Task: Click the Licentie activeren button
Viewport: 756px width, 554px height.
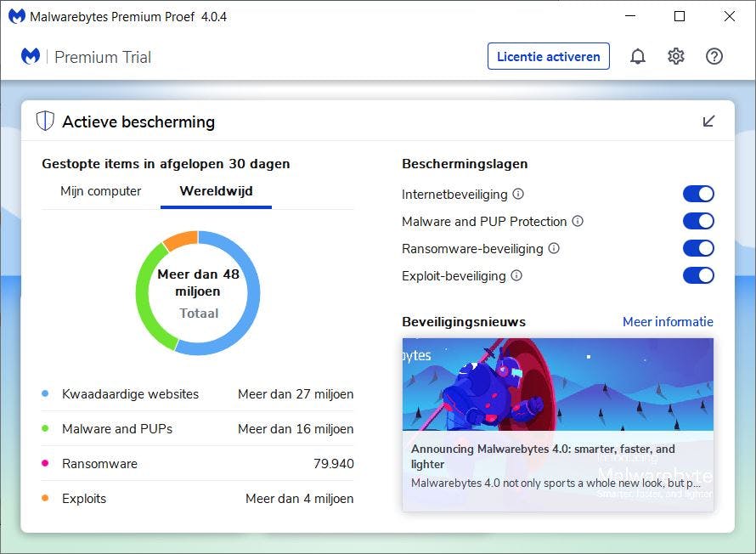Action: (x=548, y=56)
